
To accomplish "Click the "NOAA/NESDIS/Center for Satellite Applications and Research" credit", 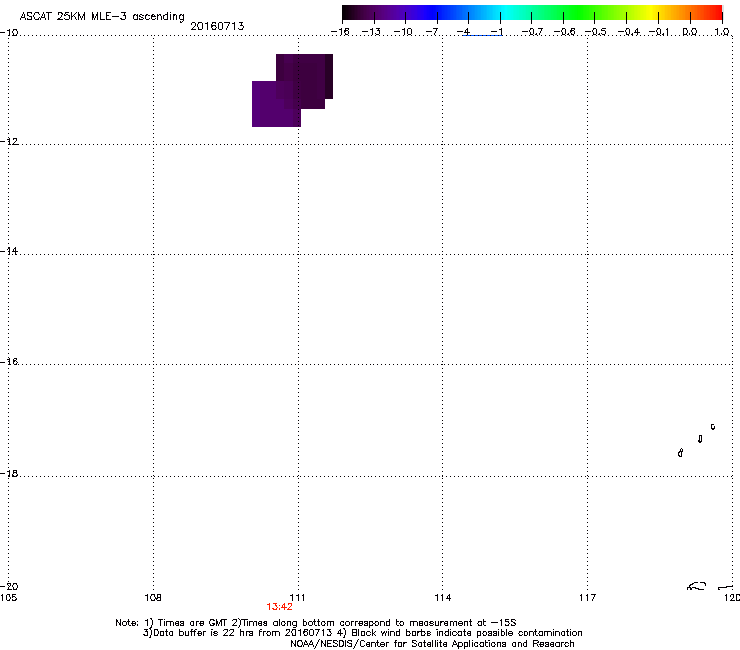I will (432, 644).
